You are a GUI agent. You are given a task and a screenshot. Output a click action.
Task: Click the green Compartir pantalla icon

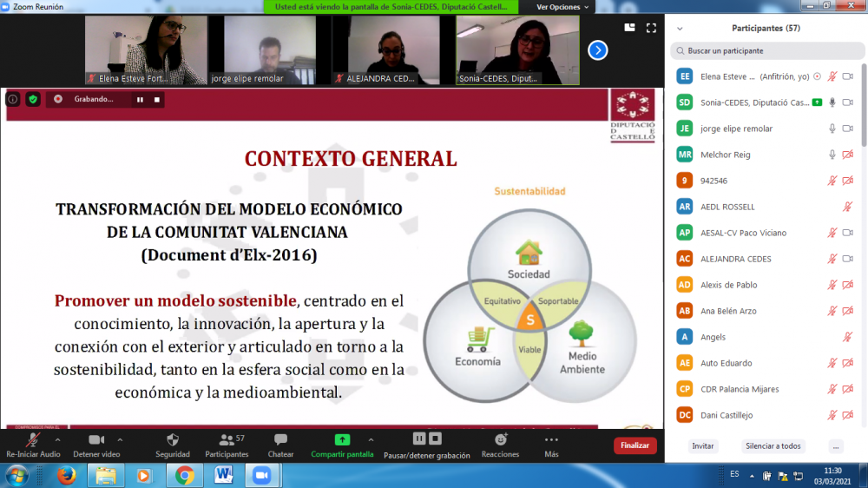point(342,440)
